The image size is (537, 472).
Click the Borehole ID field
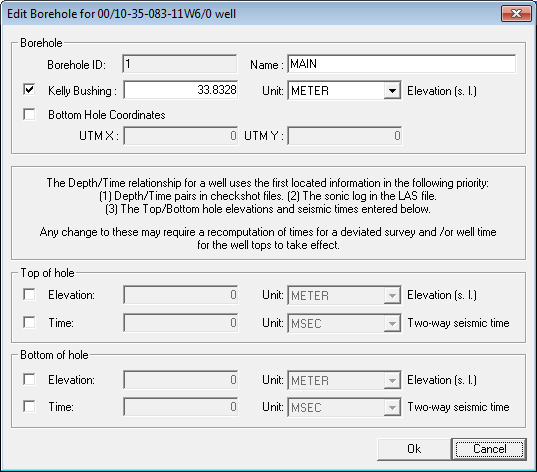coord(179,64)
